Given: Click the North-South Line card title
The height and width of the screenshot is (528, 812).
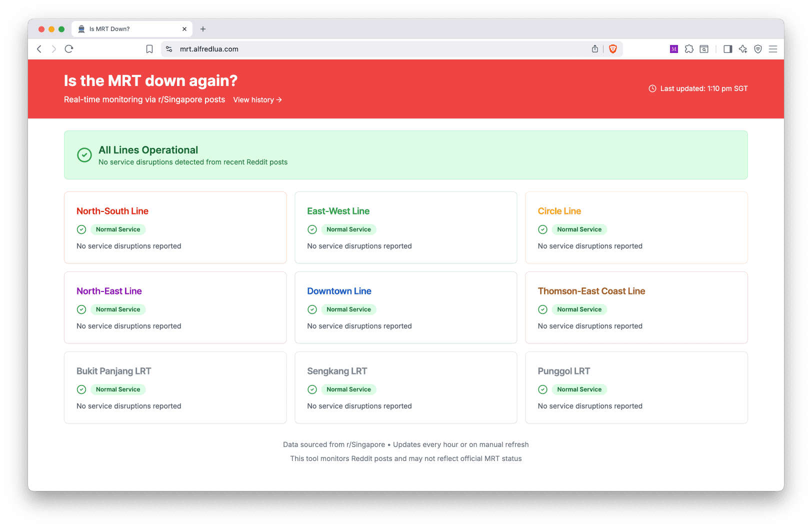Looking at the screenshot, I should tap(112, 211).
